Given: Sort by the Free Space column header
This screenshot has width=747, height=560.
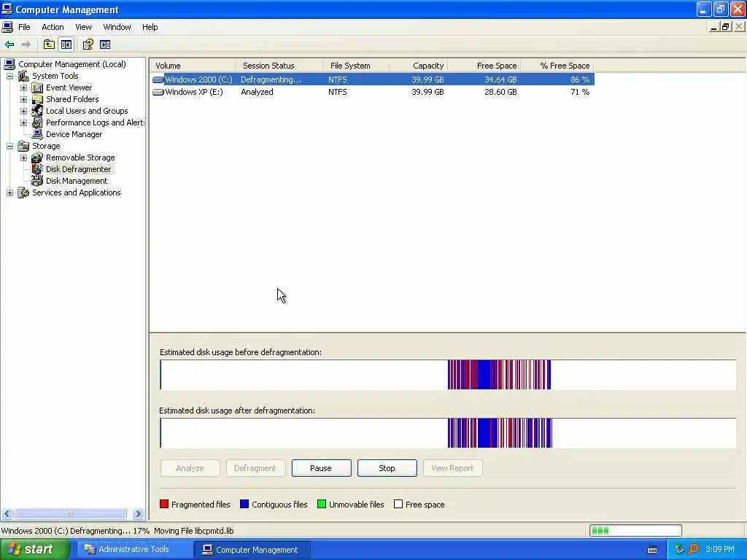Looking at the screenshot, I should click(484, 66).
